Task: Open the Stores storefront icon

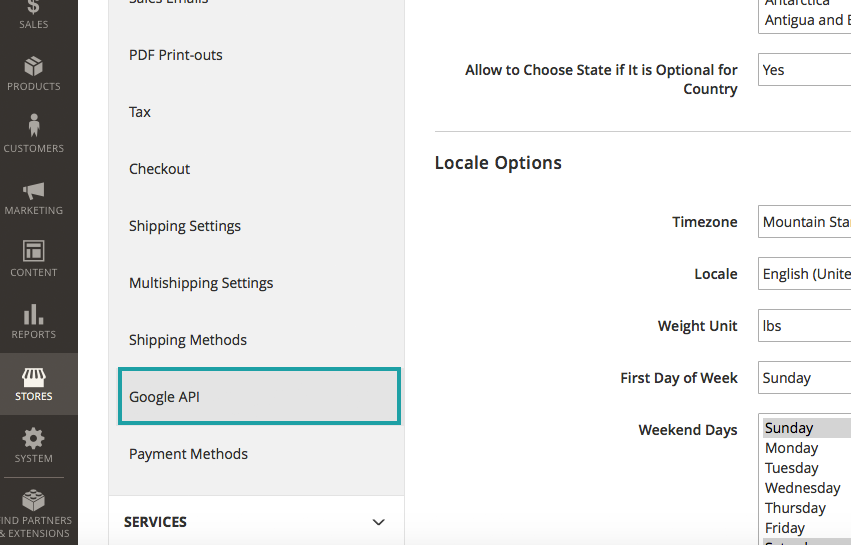Action: click(x=34, y=378)
